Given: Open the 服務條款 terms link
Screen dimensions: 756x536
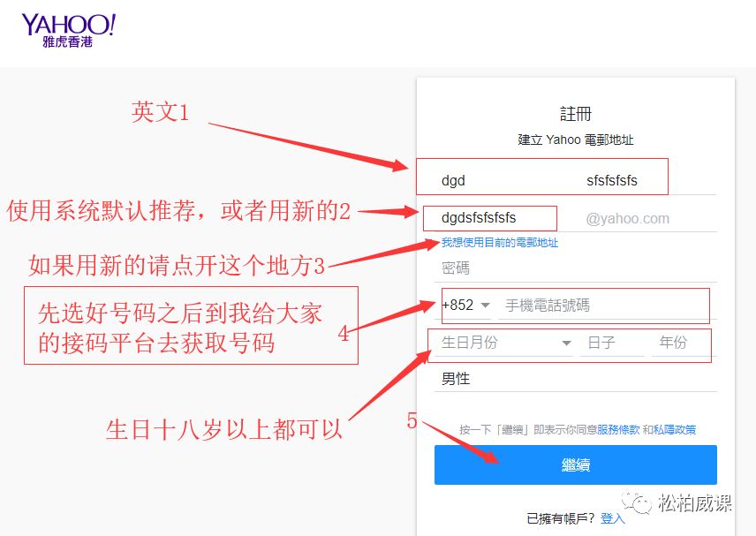Looking at the screenshot, I should point(618,430).
